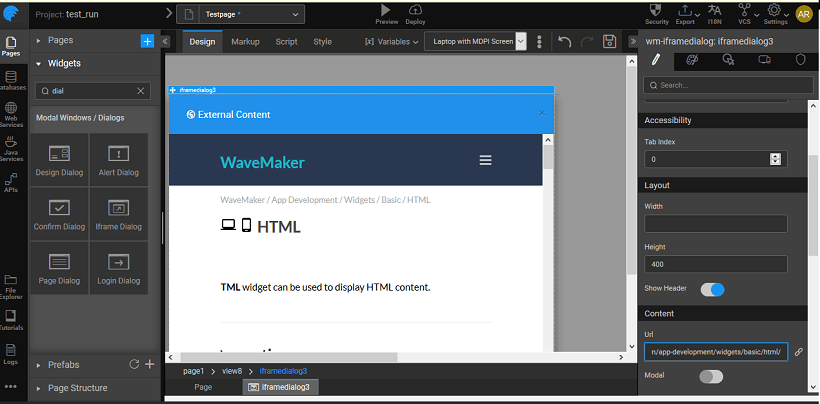The image size is (820, 404).
Task: Open the Testpage page selector dropdown
Action: 243,14
